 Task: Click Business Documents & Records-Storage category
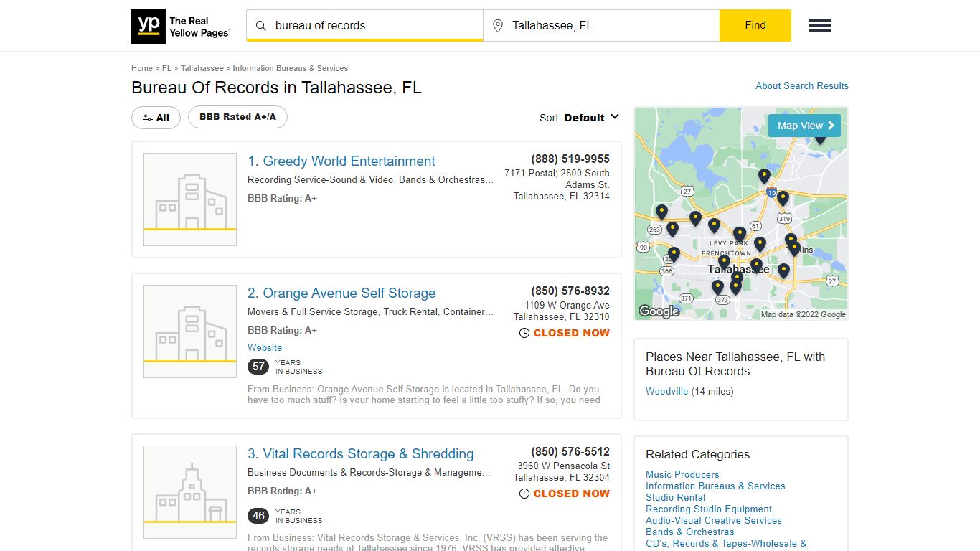tap(369, 473)
